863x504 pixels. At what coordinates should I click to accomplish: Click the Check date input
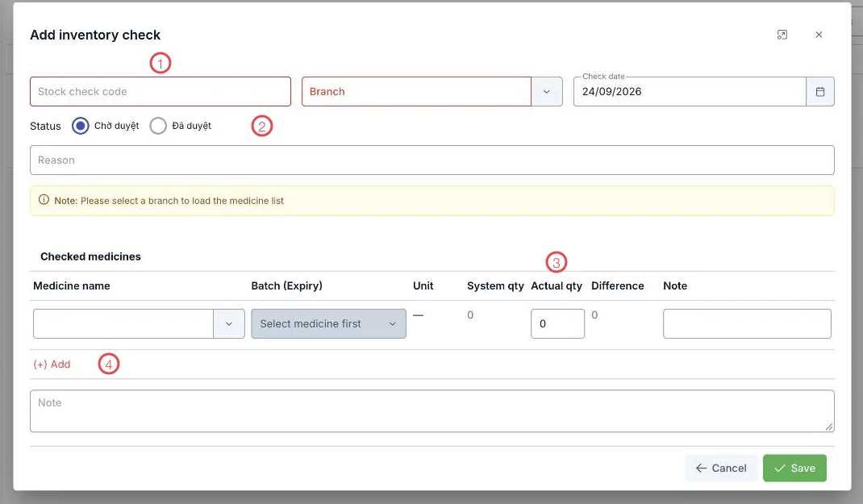pyautogui.click(x=690, y=91)
